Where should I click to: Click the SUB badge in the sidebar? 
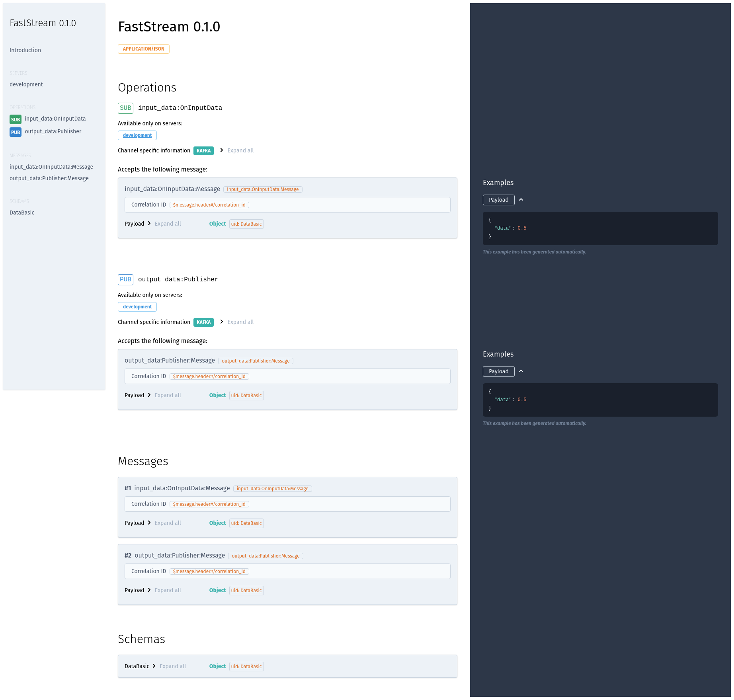pyautogui.click(x=16, y=119)
